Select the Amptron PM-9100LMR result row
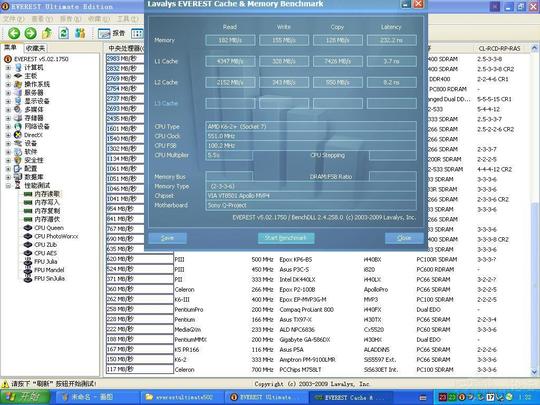540x405 pixels. coord(318,360)
